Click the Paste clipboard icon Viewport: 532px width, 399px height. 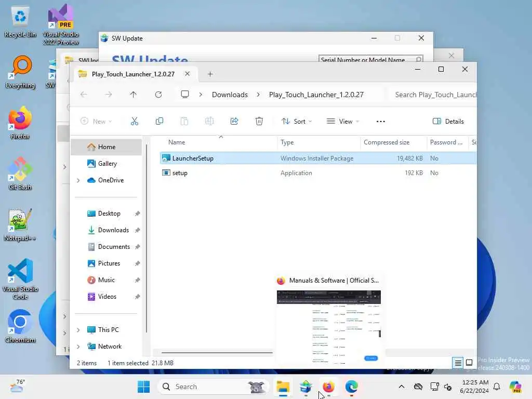point(184,121)
